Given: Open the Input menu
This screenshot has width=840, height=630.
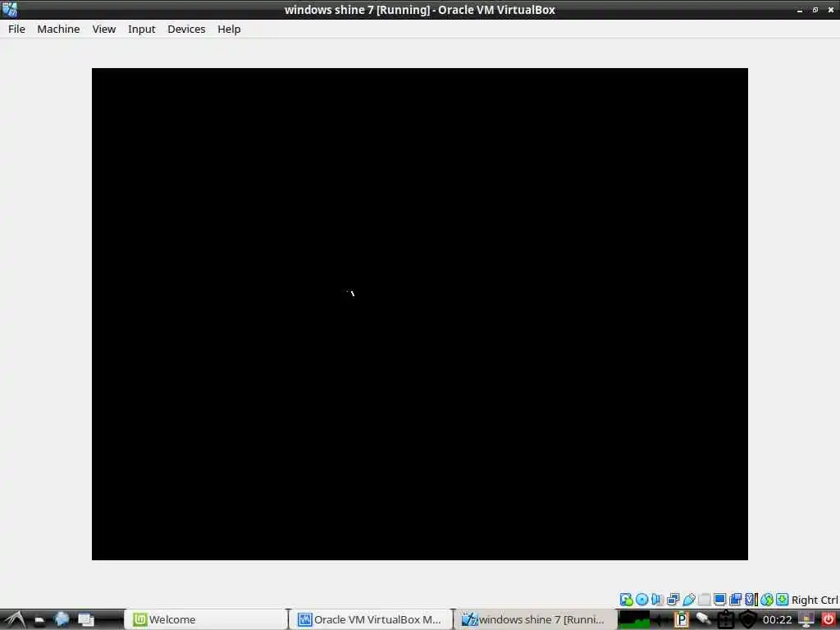Looking at the screenshot, I should pos(141,29).
